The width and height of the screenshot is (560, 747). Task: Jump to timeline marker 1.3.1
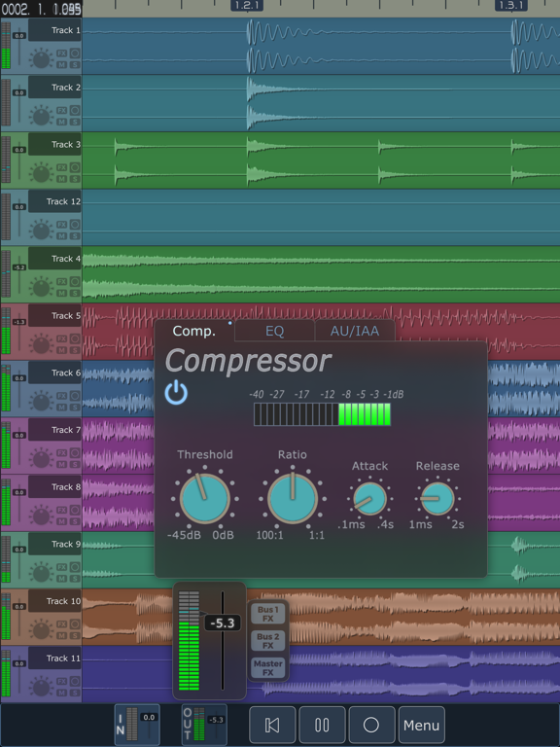511,5
